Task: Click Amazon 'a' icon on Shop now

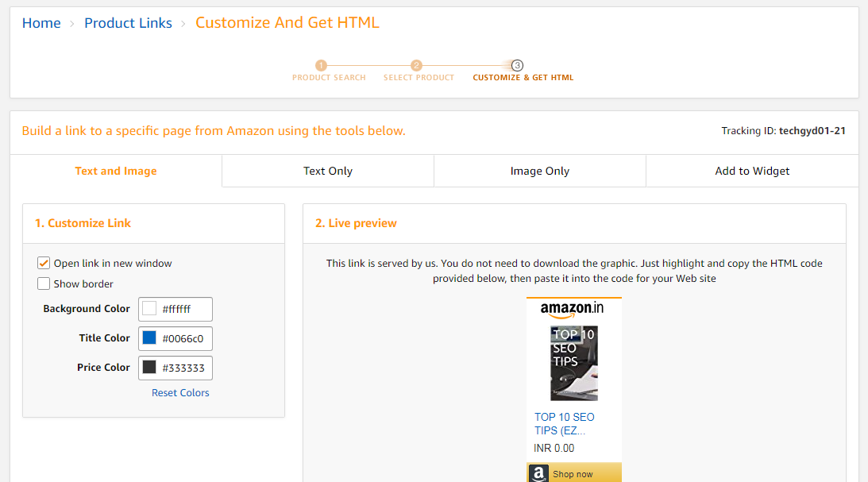Action: [x=538, y=474]
